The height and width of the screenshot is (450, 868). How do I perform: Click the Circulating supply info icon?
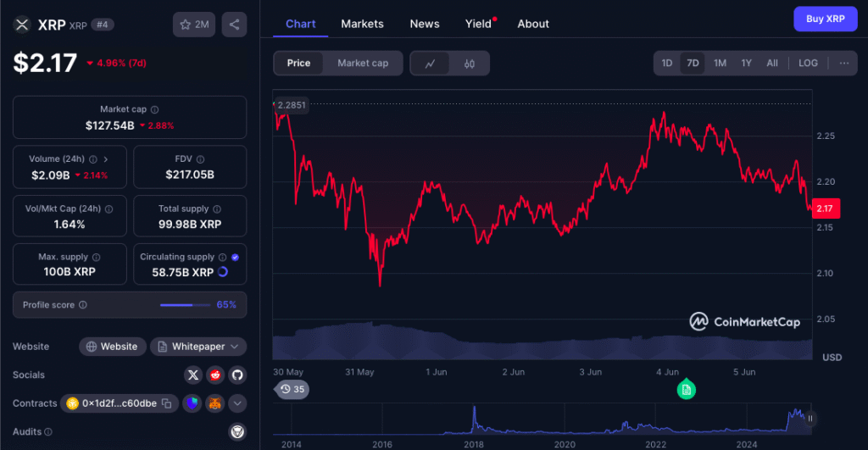pos(223,258)
